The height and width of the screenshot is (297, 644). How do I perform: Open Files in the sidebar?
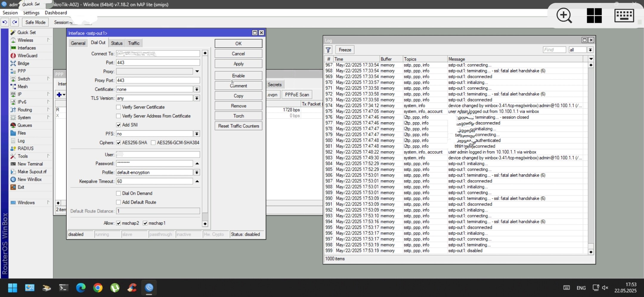(21, 133)
